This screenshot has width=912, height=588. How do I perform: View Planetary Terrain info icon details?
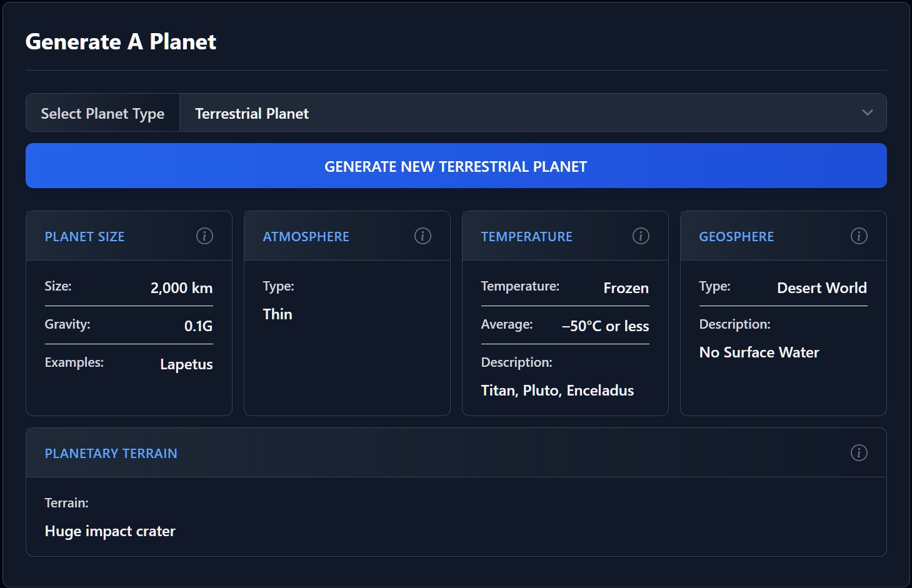859,453
